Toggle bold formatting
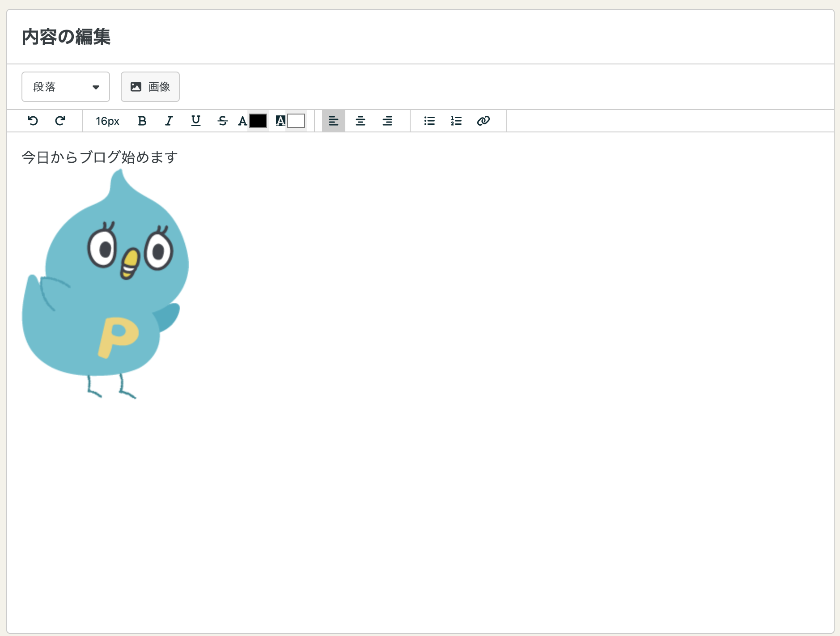 pyautogui.click(x=142, y=121)
